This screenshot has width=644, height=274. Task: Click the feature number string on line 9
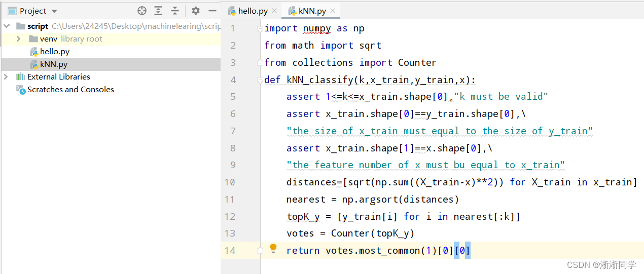tap(426, 165)
